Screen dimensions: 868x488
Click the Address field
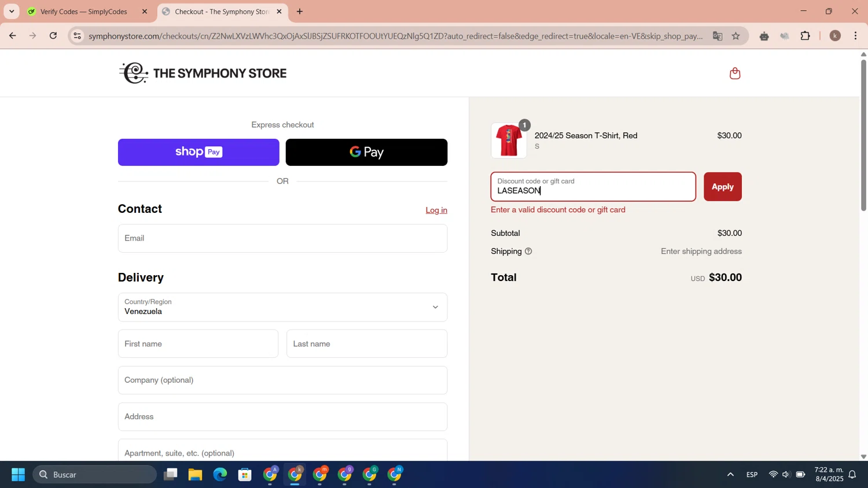click(282, 416)
